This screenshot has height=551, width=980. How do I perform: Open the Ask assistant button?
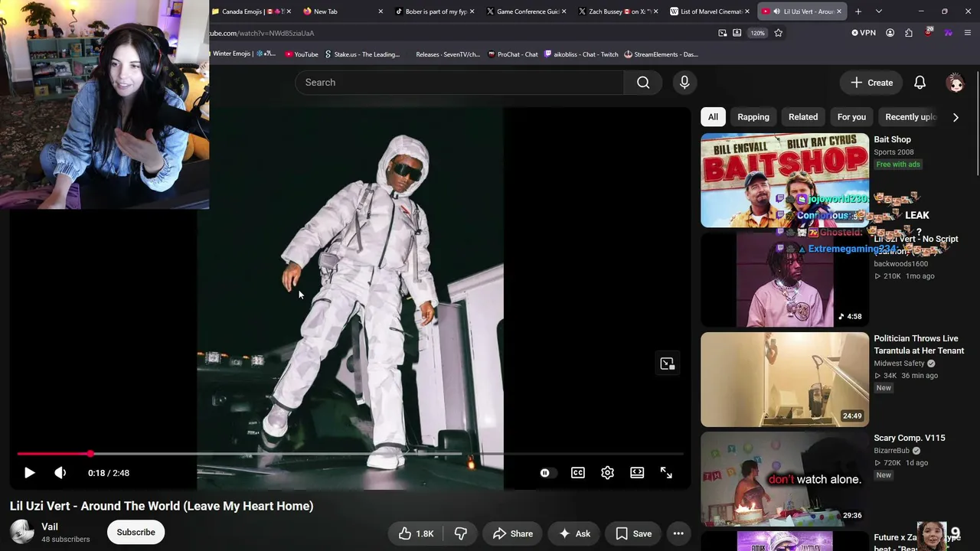(574, 533)
